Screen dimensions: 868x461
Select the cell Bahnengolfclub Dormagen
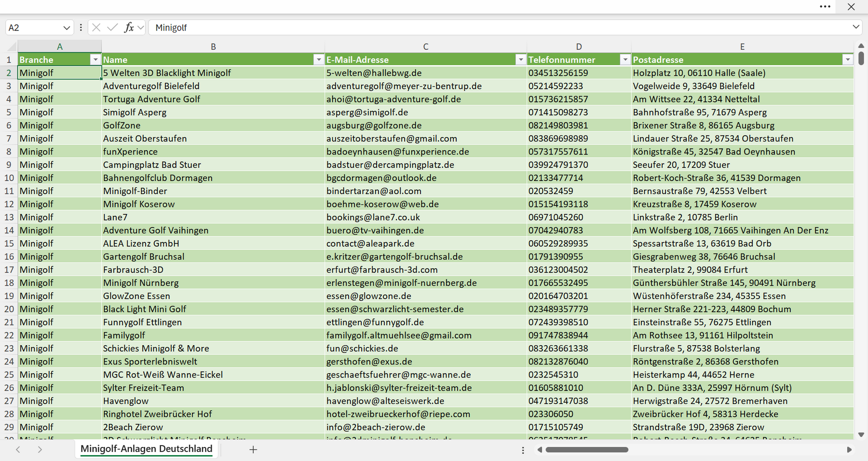click(x=213, y=178)
